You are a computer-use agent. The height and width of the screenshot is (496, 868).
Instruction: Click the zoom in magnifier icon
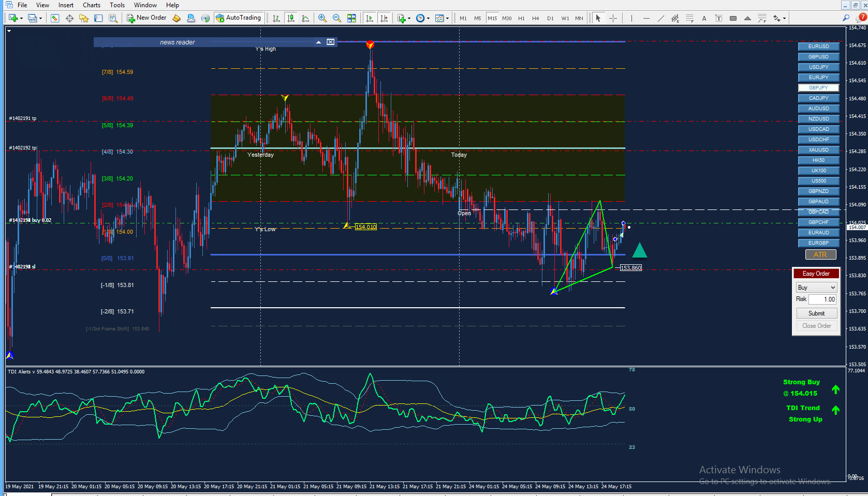[322, 18]
